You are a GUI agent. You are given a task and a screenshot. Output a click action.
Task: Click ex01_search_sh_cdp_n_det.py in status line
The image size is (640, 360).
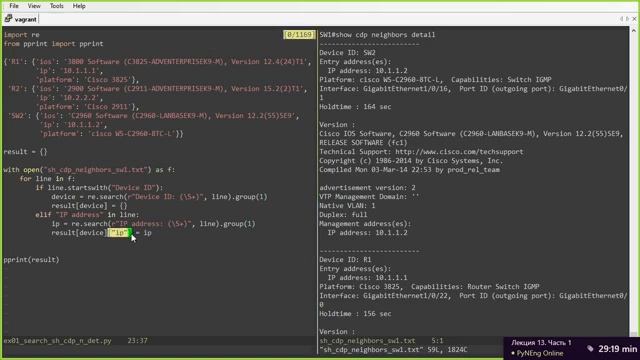(58, 340)
